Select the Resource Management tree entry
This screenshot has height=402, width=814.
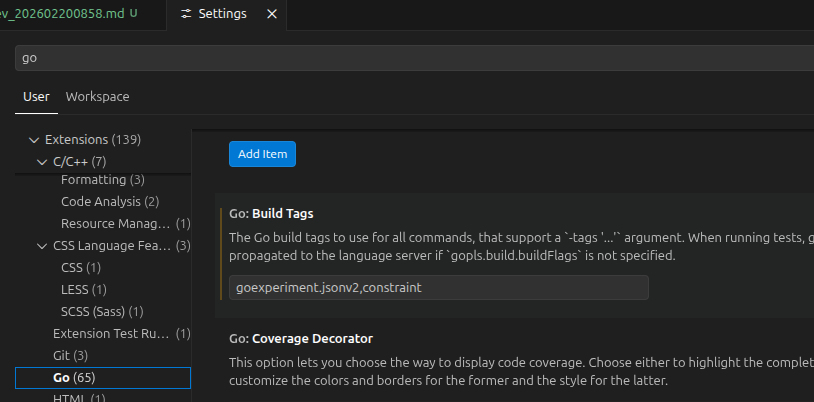click(115, 224)
